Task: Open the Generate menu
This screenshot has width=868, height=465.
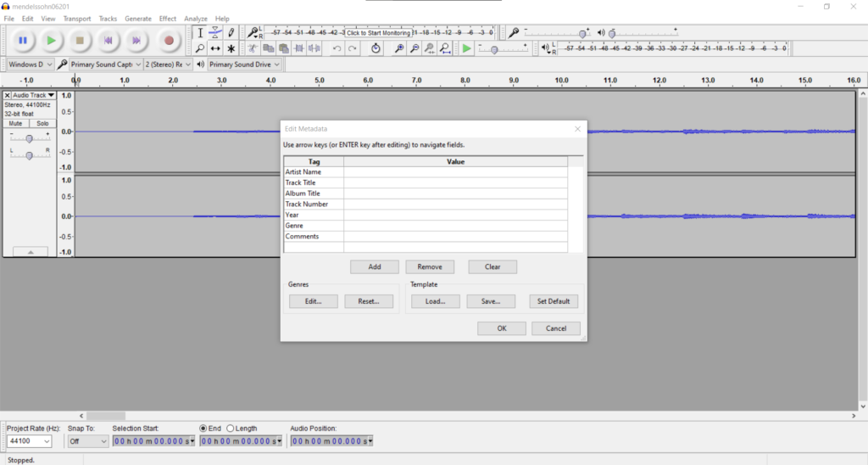Action: pyautogui.click(x=138, y=19)
